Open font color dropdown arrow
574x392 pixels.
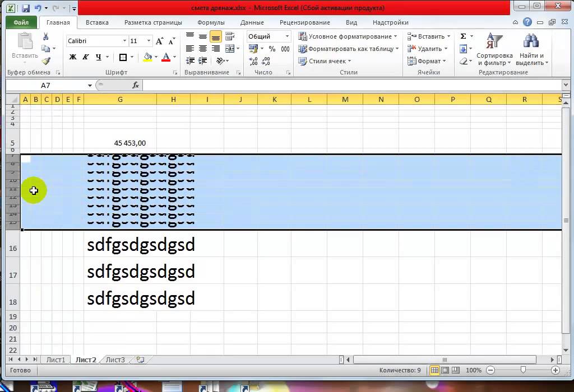tap(175, 57)
